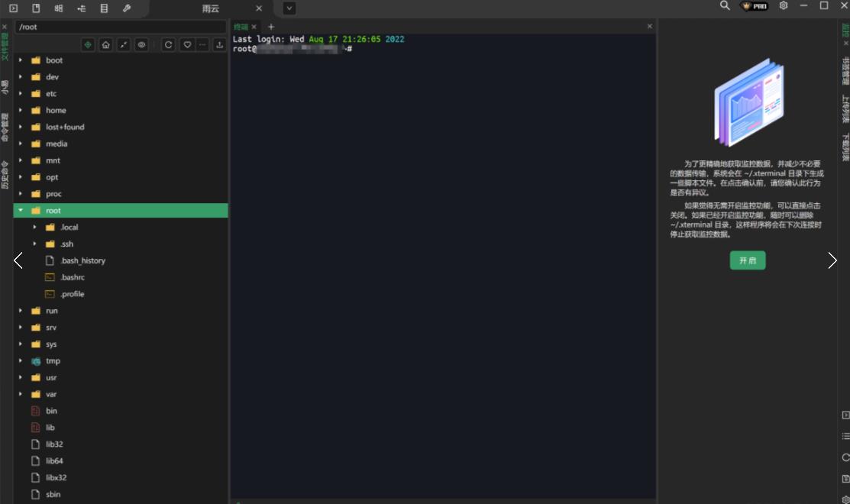Click the wrench tools icon

pyautogui.click(x=127, y=8)
